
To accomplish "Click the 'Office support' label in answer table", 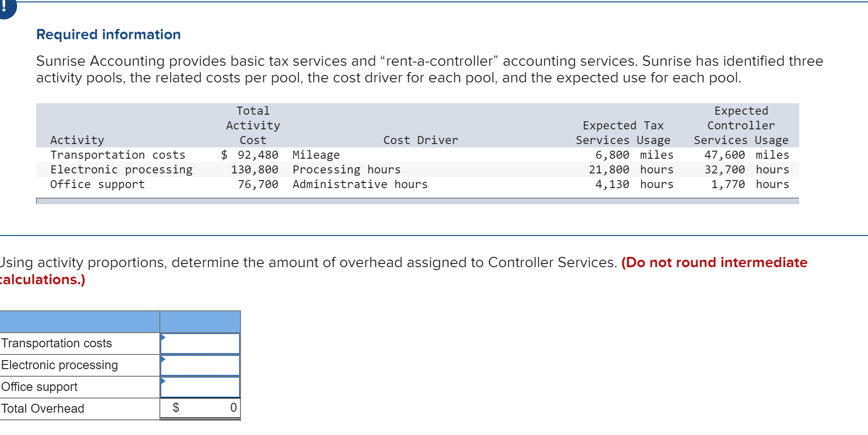I will (x=39, y=387).
